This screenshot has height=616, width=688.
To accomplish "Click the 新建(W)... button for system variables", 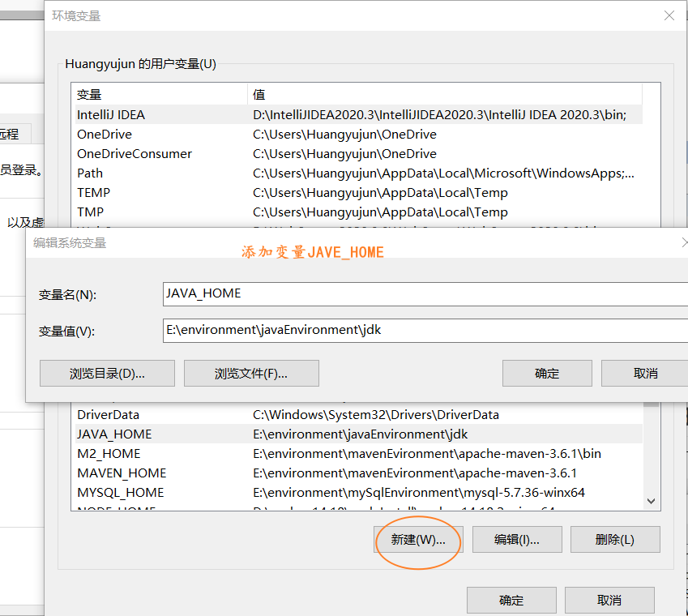I will [x=419, y=540].
